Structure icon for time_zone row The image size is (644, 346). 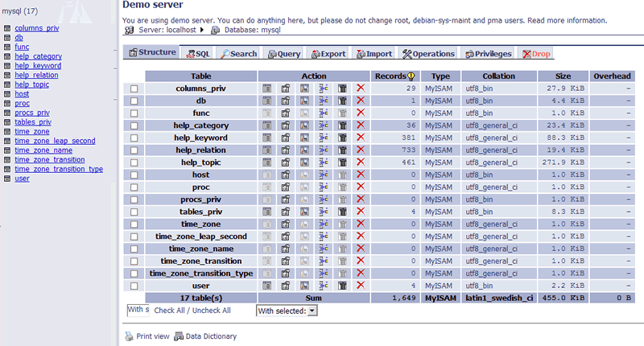[x=286, y=224]
